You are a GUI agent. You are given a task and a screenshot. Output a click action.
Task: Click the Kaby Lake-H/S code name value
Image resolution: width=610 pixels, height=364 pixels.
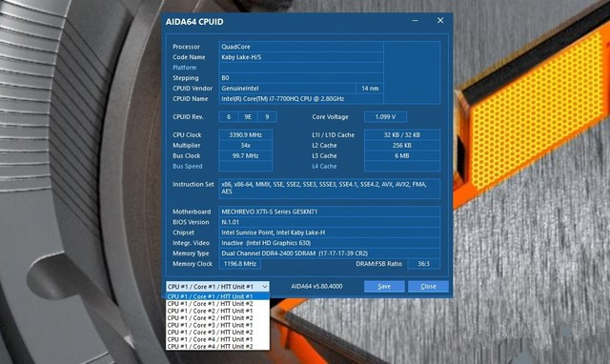coord(301,57)
